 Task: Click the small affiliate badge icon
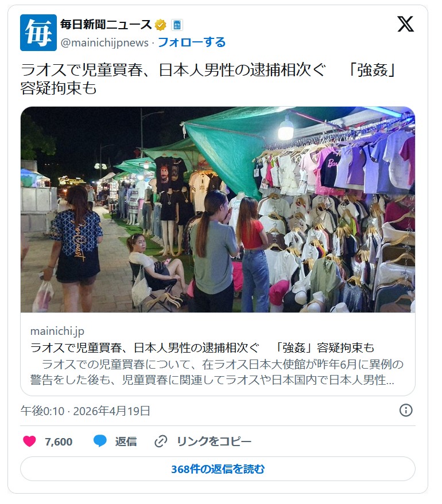click(177, 25)
